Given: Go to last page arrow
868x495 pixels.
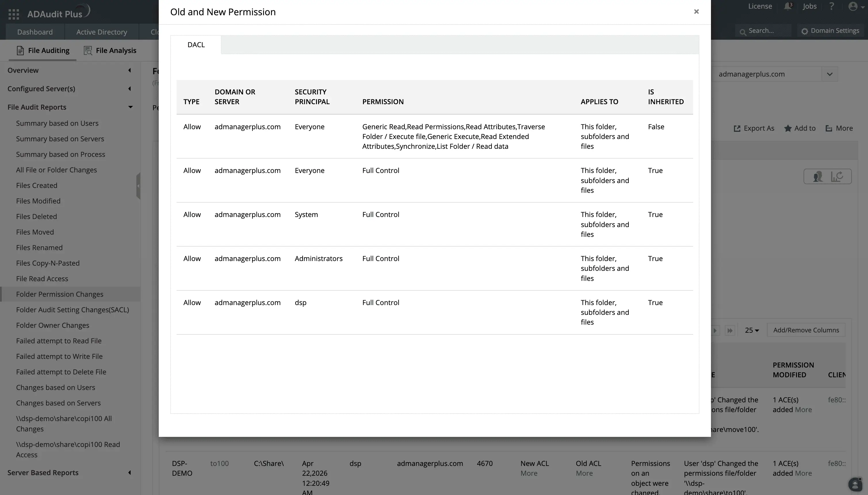Looking at the screenshot, I should tap(730, 330).
